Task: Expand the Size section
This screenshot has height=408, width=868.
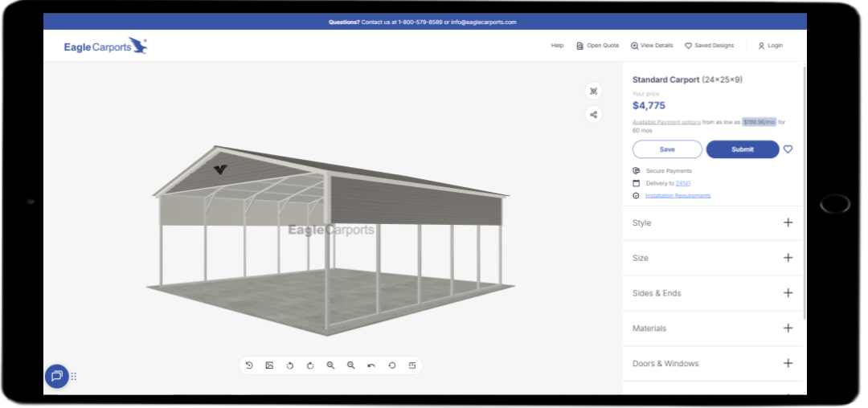Action: pyautogui.click(x=713, y=259)
